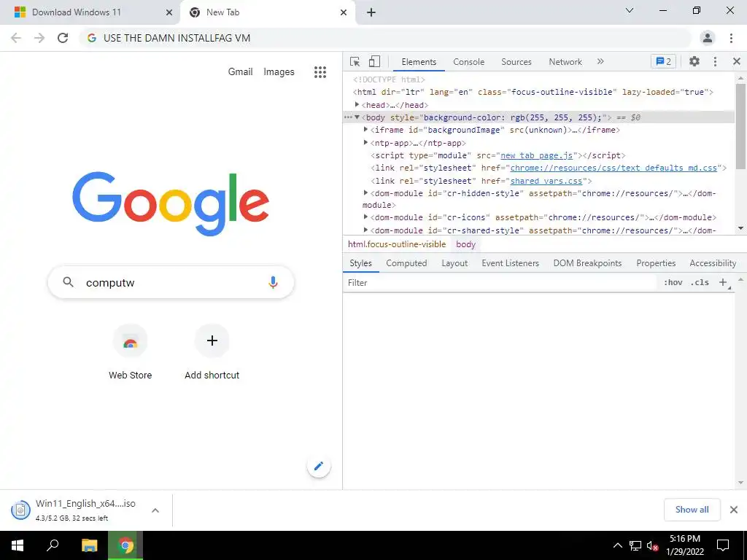This screenshot has height=560, width=747.
Task: Open the Google apps grid
Action: pos(320,72)
